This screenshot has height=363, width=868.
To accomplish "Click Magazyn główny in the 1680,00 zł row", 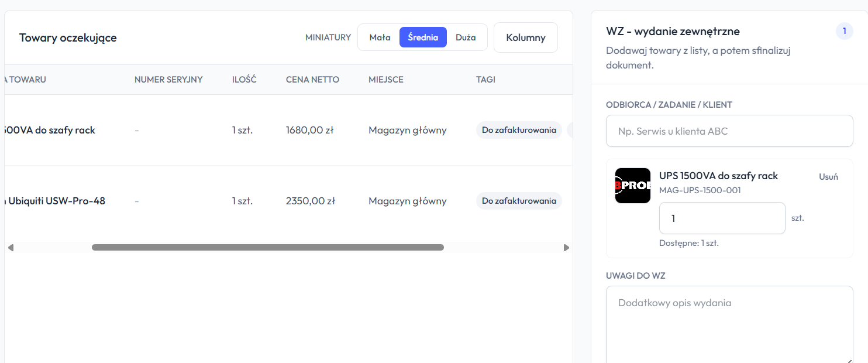I will pyautogui.click(x=408, y=130).
